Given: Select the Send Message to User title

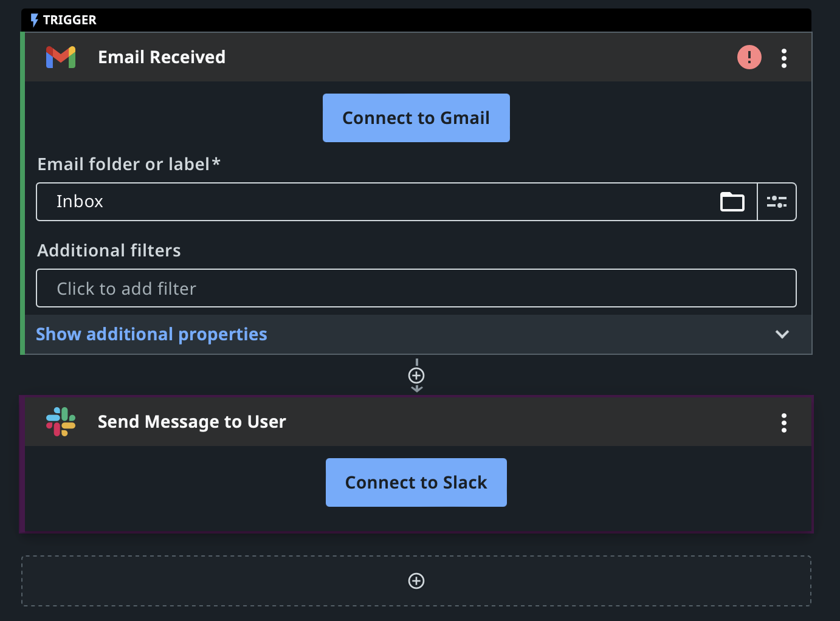Looking at the screenshot, I should pos(192,422).
